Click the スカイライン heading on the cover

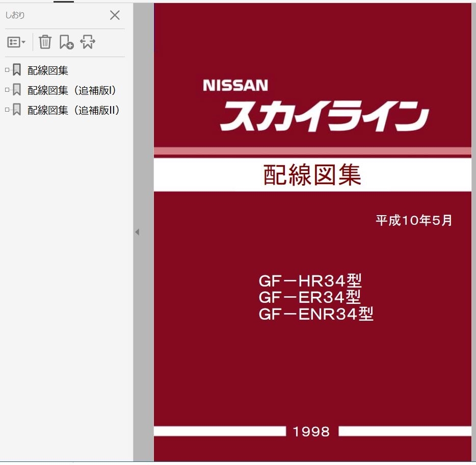[324, 116]
